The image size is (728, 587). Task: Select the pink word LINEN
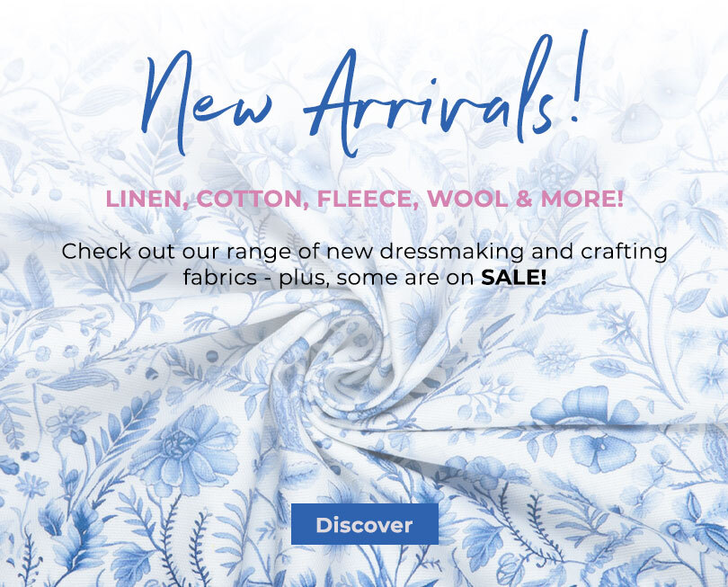point(147,199)
